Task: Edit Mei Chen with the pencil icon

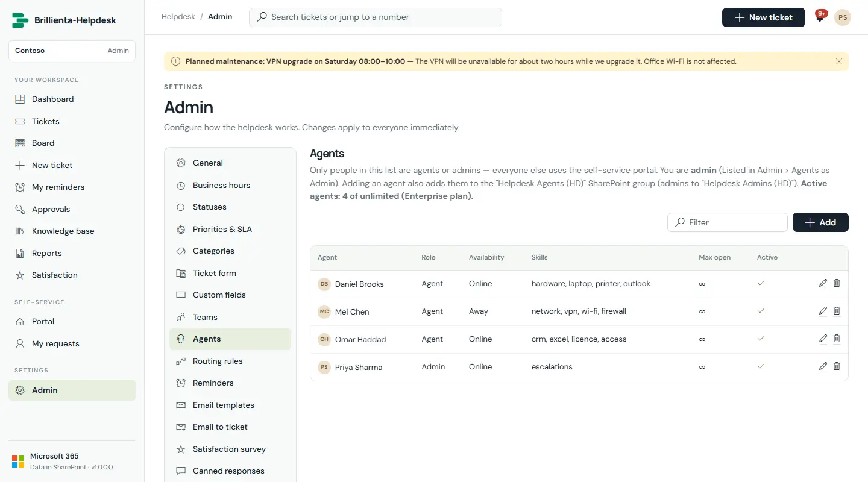Action: tap(823, 311)
